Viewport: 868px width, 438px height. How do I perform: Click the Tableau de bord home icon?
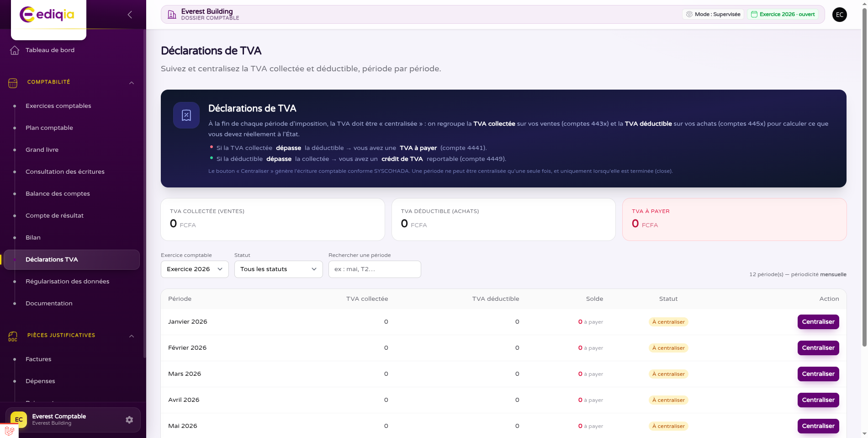(x=15, y=50)
